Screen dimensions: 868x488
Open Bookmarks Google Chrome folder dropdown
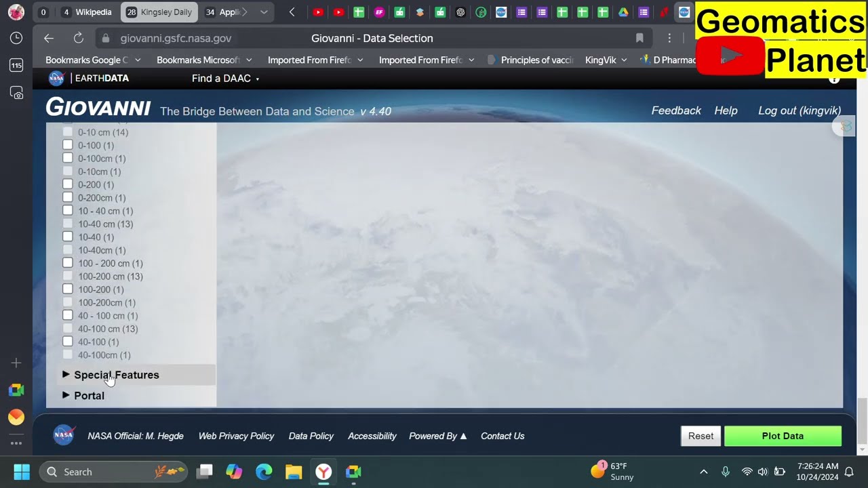tap(93, 60)
